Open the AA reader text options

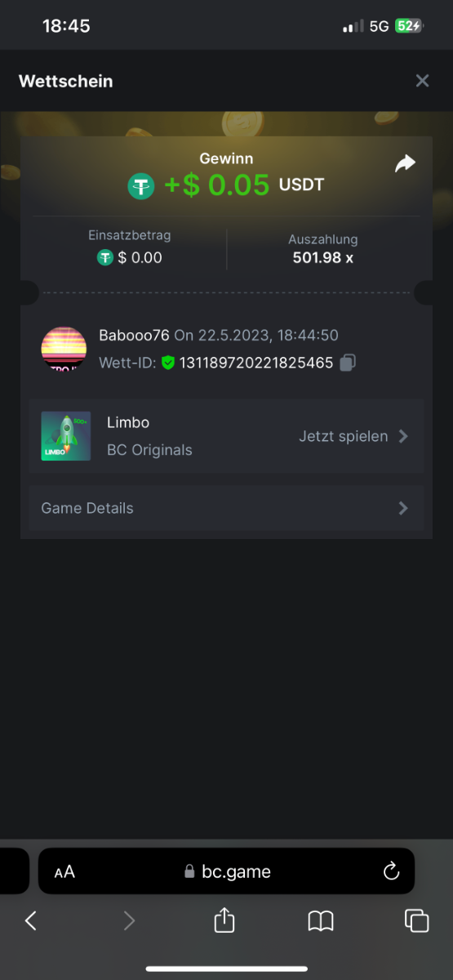coord(64,871)
